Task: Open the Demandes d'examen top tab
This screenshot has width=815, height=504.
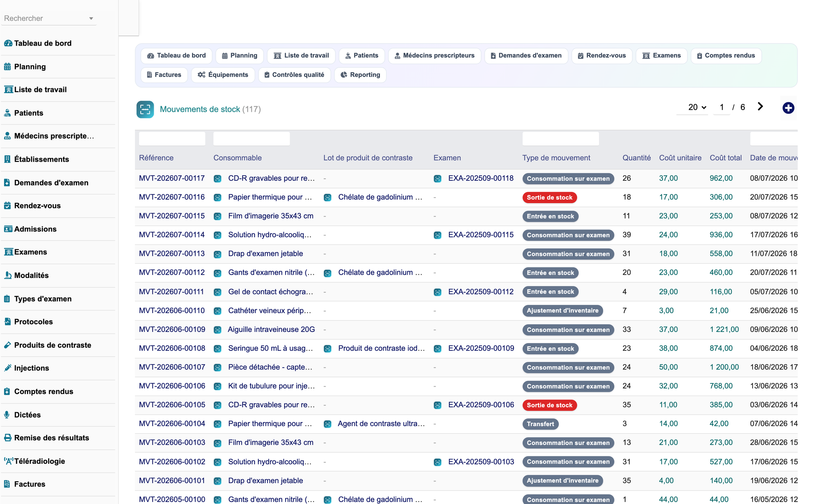Action: (526, 56)
